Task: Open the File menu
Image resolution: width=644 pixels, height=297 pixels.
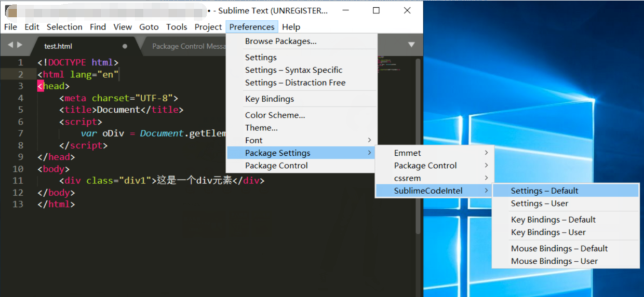Action: click(x=10, y=27)
